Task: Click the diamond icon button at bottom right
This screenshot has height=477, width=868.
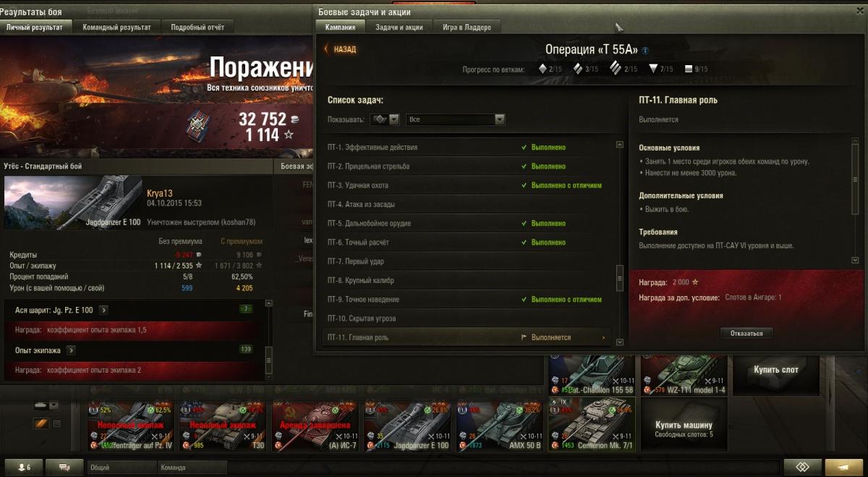Action: (802, 466)
